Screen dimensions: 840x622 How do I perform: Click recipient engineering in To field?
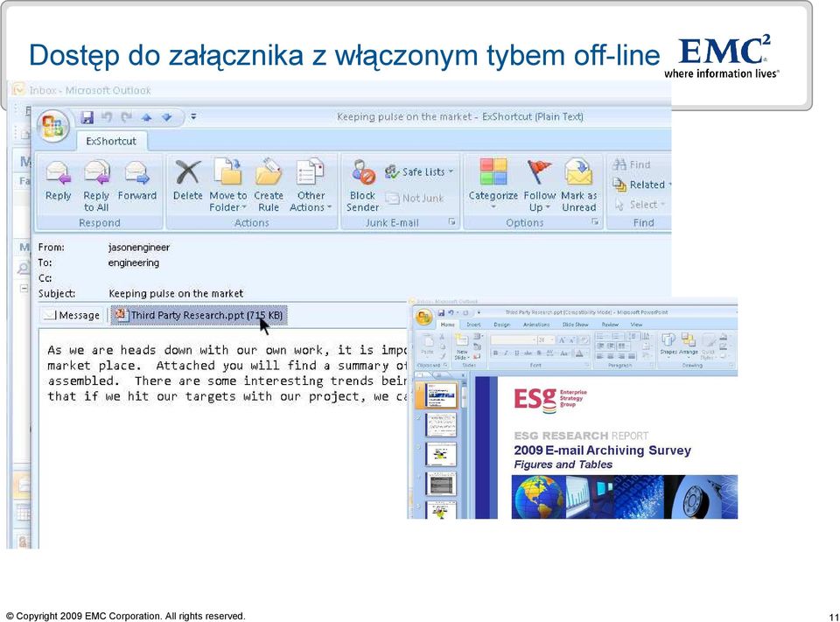pos(133,263)
